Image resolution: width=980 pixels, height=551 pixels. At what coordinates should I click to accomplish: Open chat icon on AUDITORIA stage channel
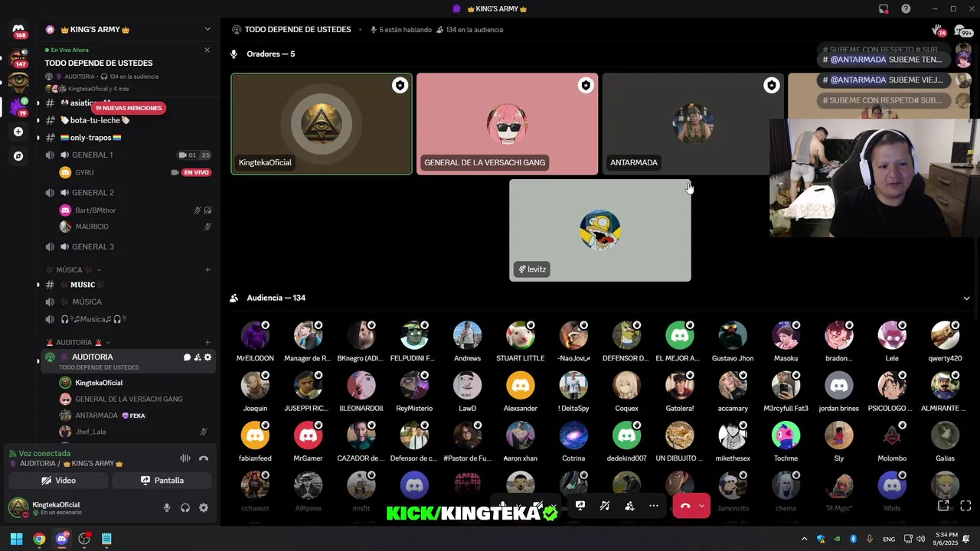[187, 357]
